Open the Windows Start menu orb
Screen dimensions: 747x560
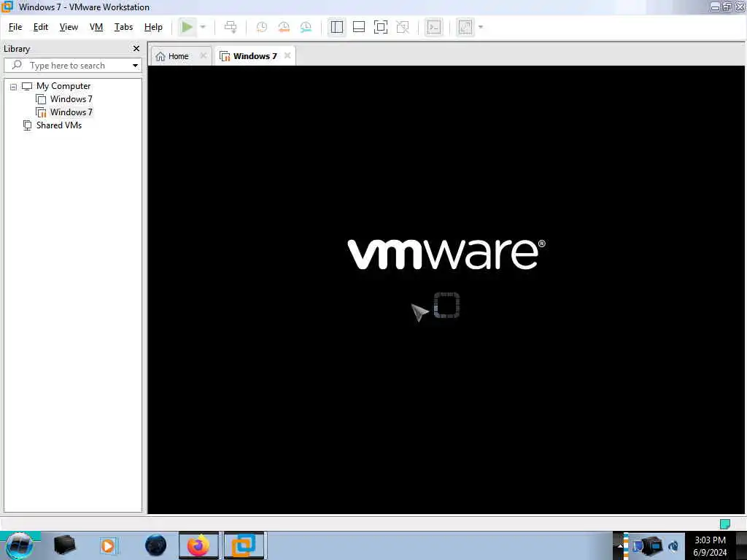tap(20, 545)
